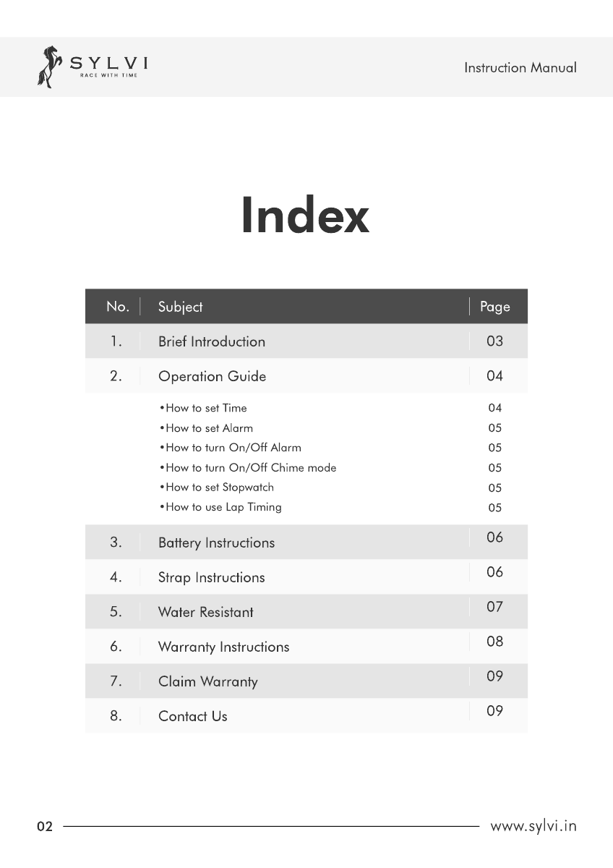The width and height of the screenshot is (613, 868).
Task: Go to Brief Introduction entry
Action: [212, 341]
